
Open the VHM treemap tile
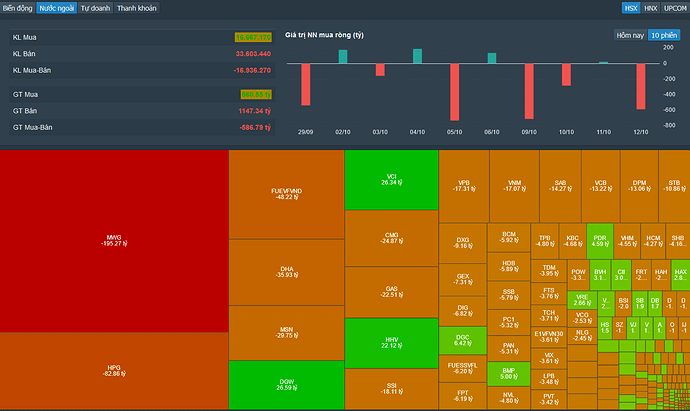pyautogui.click(x=627, y=241)
